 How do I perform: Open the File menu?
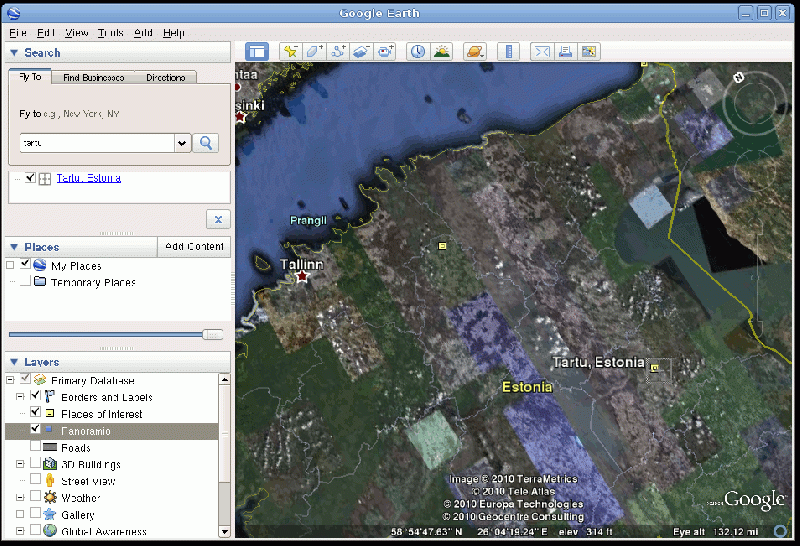(18, 33)
